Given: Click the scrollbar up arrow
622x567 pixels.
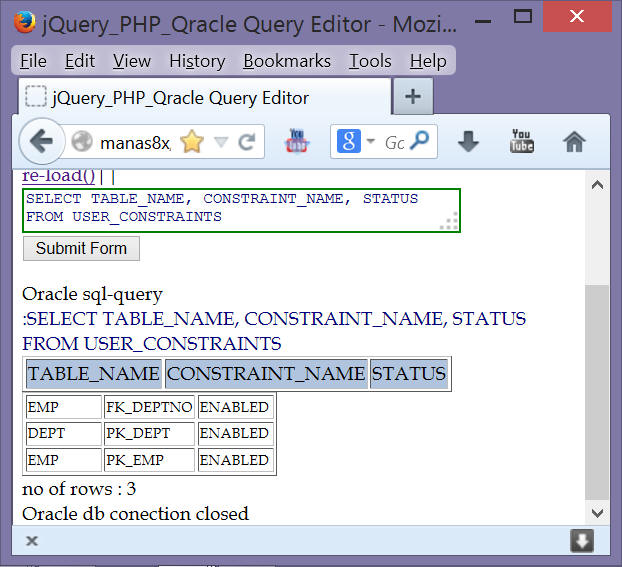Looking at the screenshot, I should click(x=597, y=185).
